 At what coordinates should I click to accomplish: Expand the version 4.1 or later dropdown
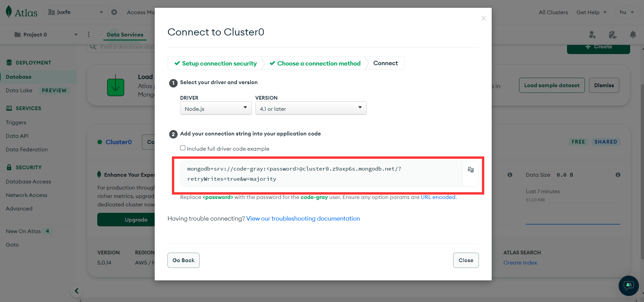tap(311, 108)
